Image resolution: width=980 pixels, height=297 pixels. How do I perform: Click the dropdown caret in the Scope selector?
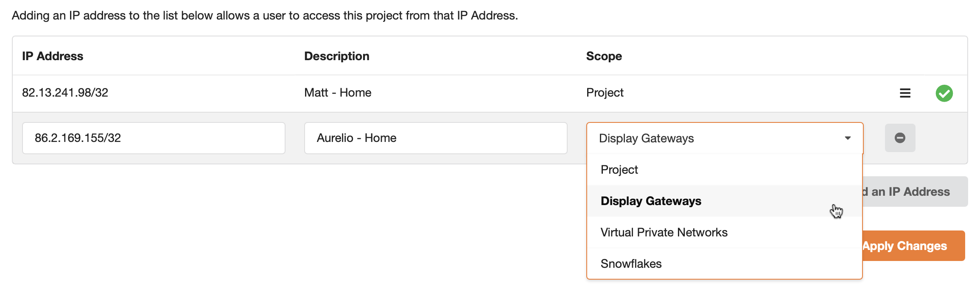coord(847,138)
